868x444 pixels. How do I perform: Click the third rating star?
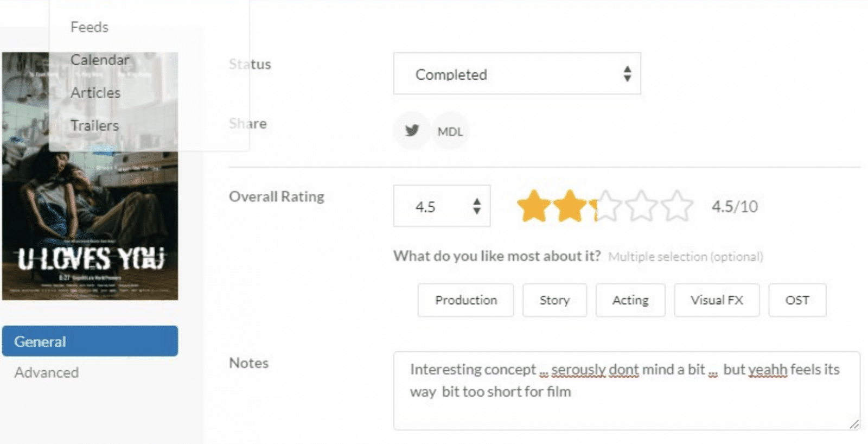pos(605,206)
